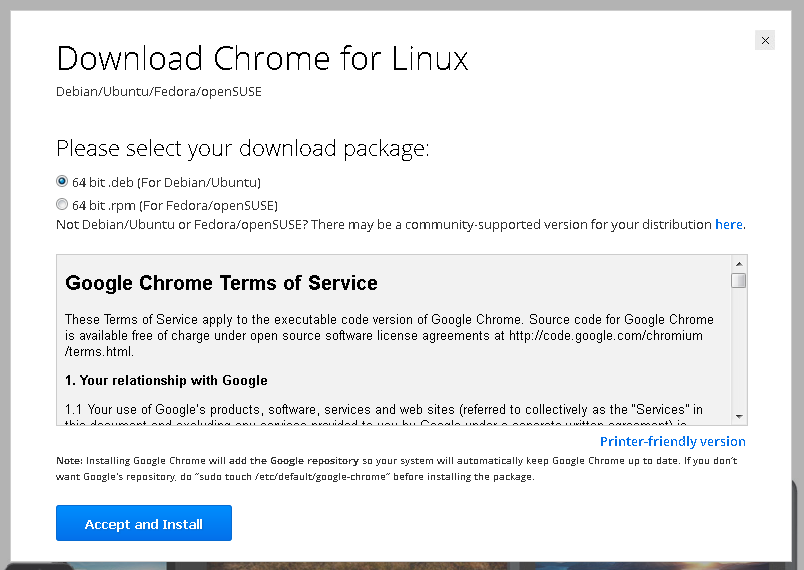Image resolution: width=804 pixels, height=570 pixels.
Task: Click the Accept and Install button
Action: [x=144, y=523]
